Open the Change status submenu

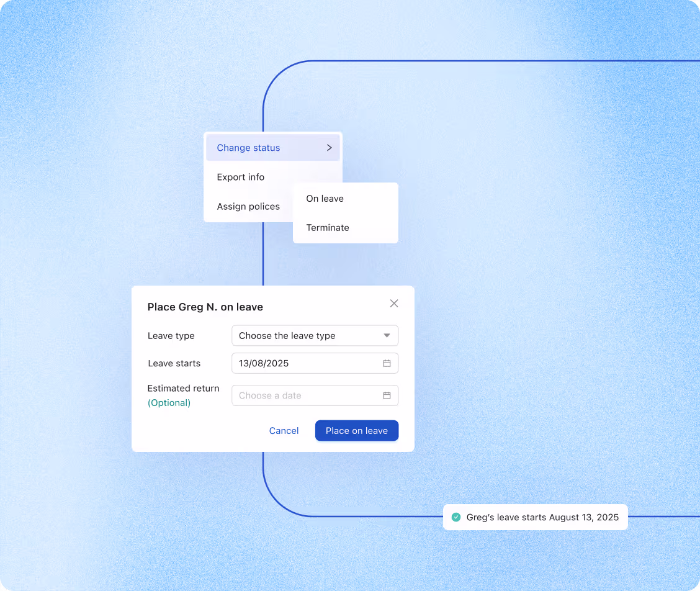coord(273,148)
